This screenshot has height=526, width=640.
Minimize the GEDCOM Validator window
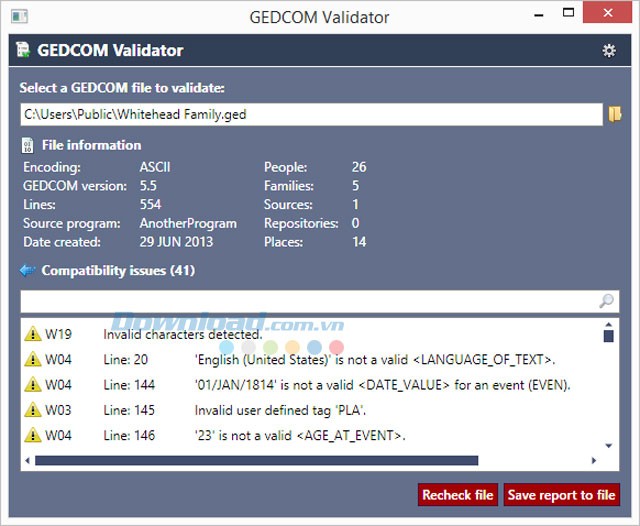coord(539,15)
